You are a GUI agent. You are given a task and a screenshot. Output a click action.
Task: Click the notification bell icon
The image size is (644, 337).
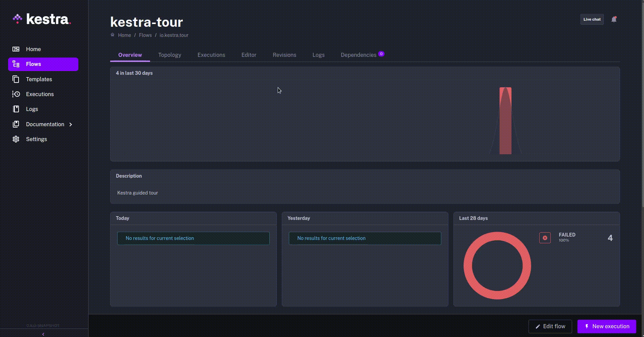click(615, 19)
